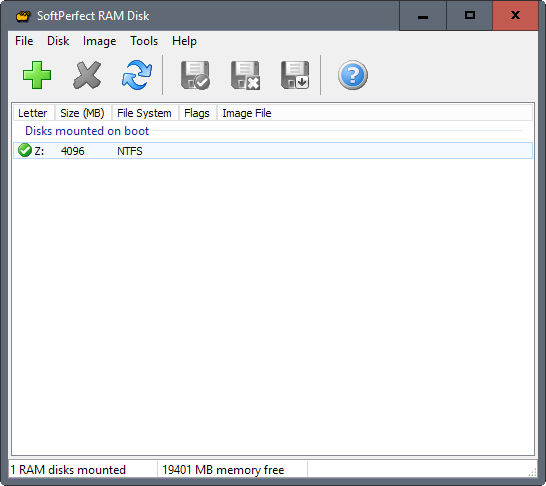Maximize the SoftPerfect RAM Disk window
This screenshot has height=486, width=546.
(x=470, y=16)
